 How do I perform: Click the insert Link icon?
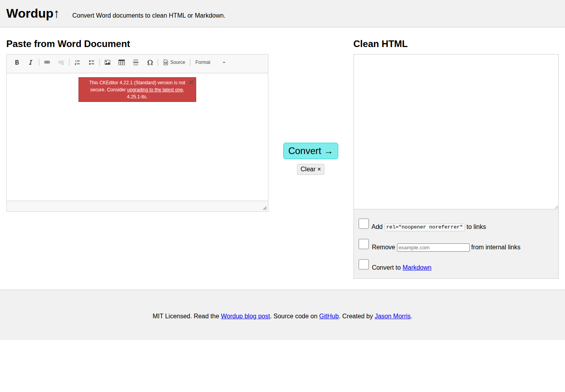[47, 62]
